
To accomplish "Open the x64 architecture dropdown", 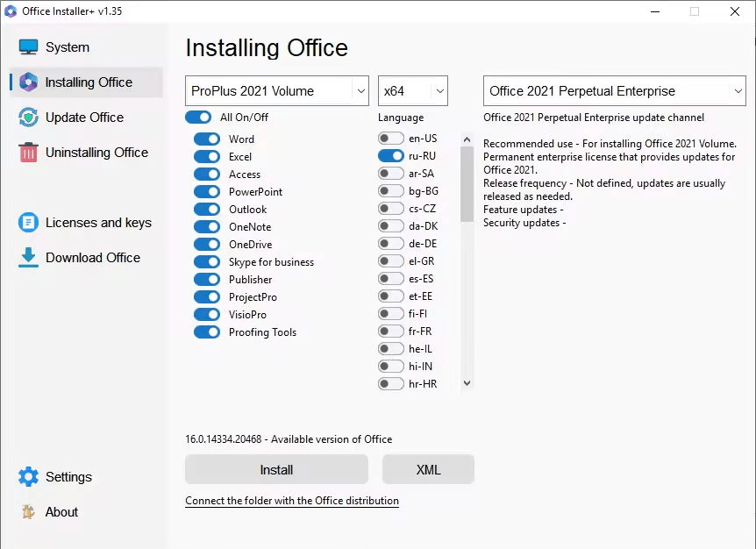I will click(413, 90).
